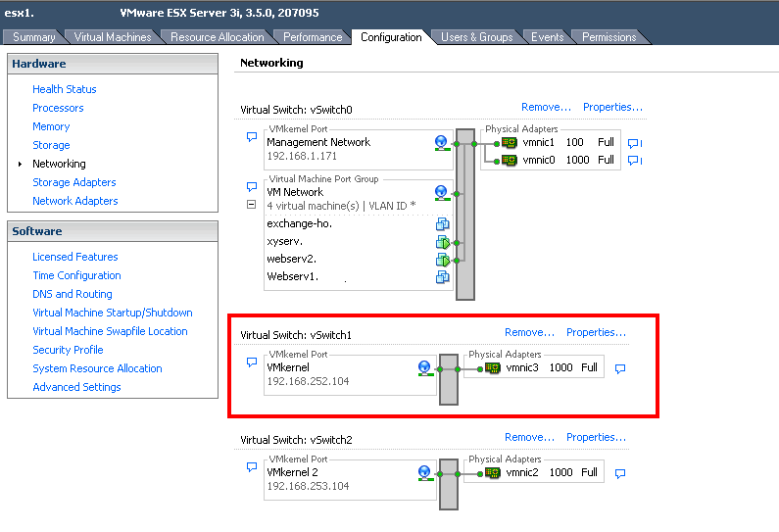Screen dimensions: 779x532
Task: Click Remove link for vSwitch0
Action: tap(546, 108)
